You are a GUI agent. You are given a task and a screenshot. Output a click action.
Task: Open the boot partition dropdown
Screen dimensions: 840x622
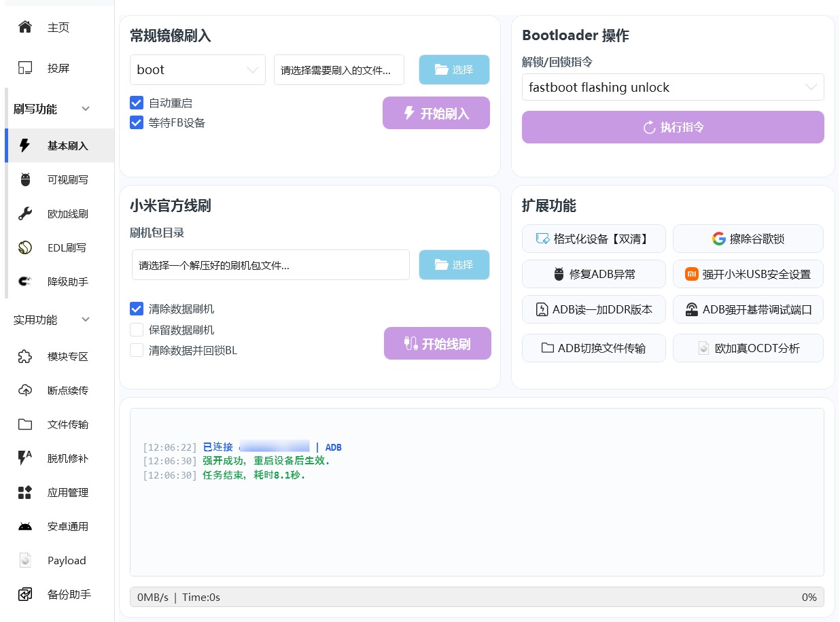(x=198, y=69)
